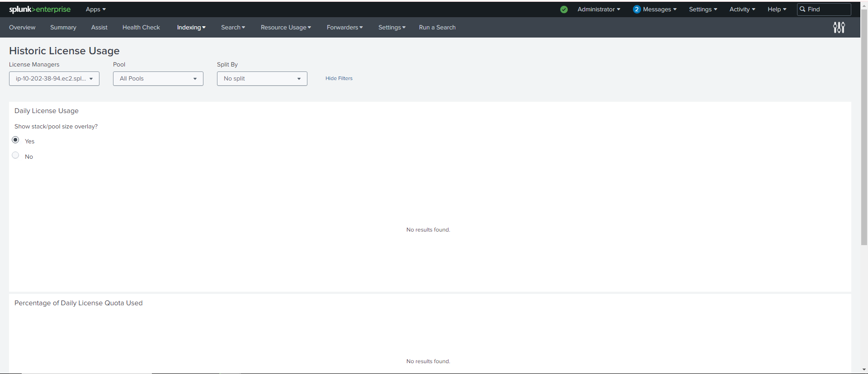Go to the Overview tab
The width and height of the screenshot is (868, 374).
tap(22, 28)
